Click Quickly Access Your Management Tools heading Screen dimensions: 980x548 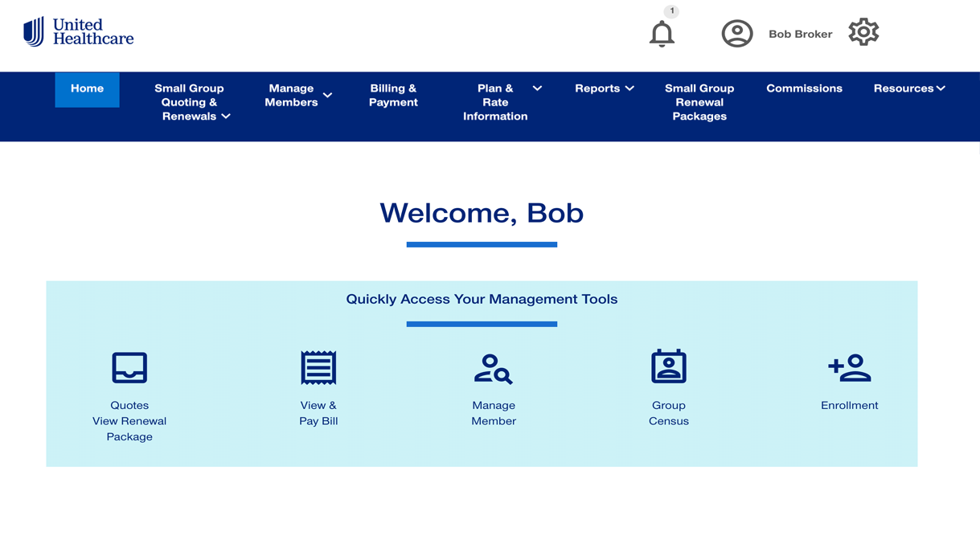tap(482, 299)
